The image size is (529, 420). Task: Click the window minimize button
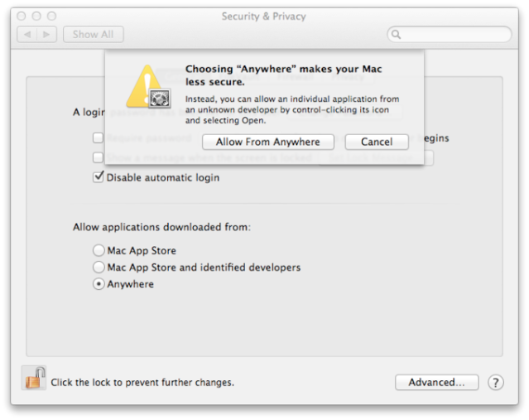pos(36,16)
